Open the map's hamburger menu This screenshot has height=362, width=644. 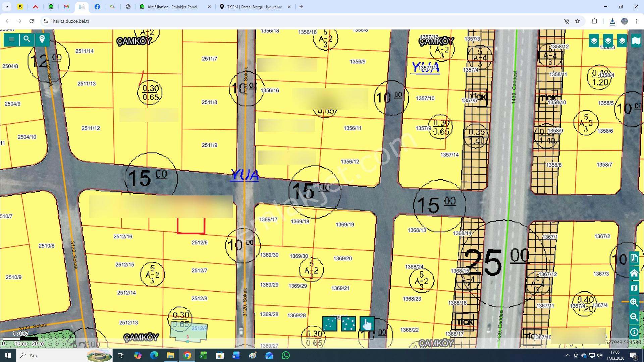coord(11,40)
